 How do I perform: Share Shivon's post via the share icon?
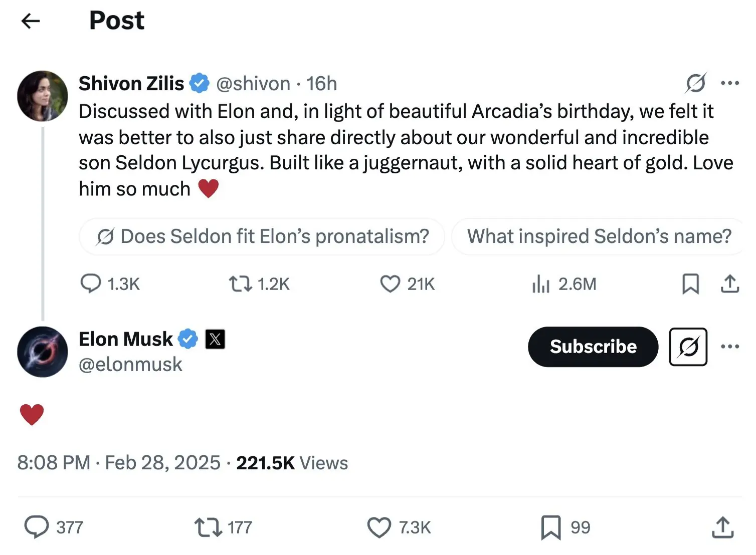pyautogui.click(x=730, y=284)
